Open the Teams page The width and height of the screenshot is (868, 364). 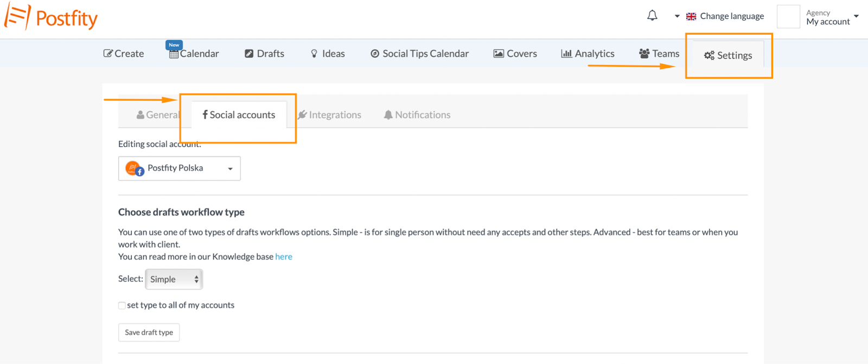point(659,54)
